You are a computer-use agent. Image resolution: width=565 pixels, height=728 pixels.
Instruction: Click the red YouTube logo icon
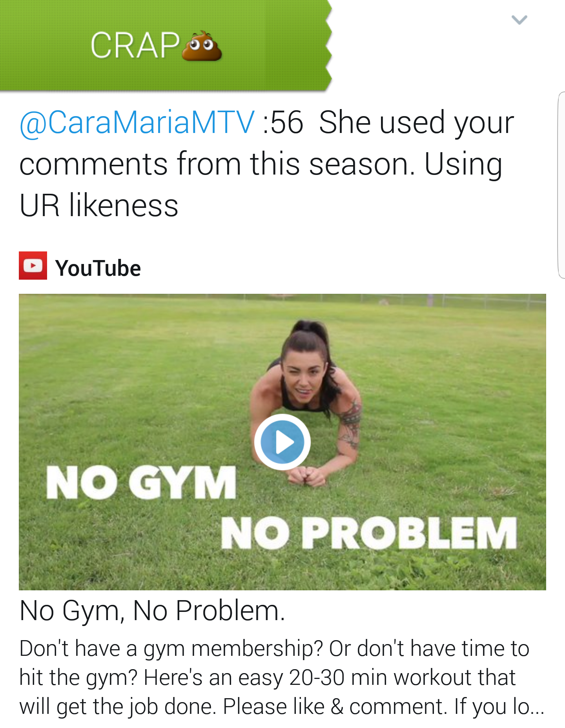click(33, 266)
